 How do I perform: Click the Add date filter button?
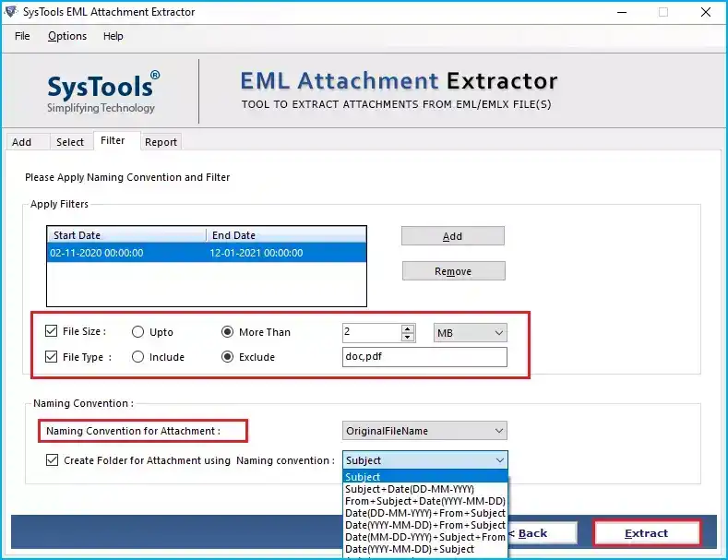tap(453, 236)
